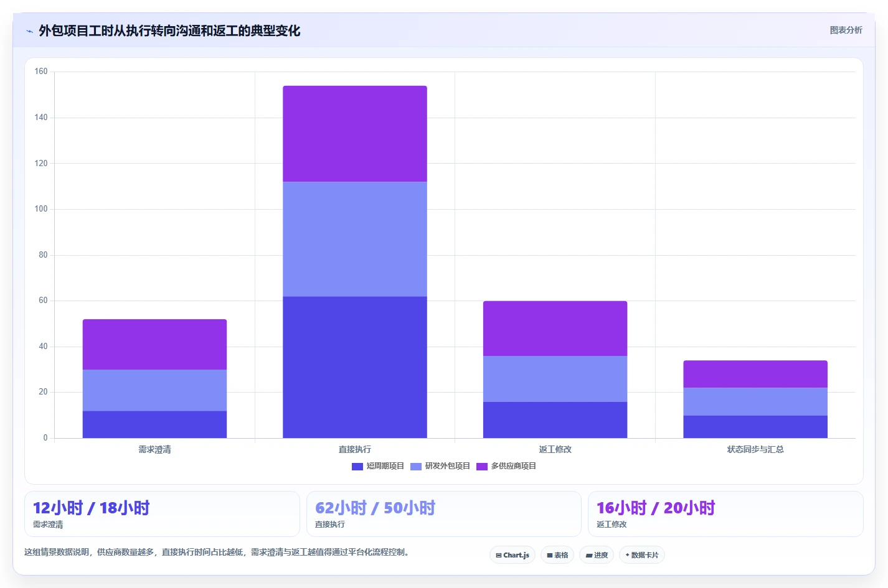Image resolution: width=888 pixels, height=588 pixels.
Task: Click the 需求澄清 x-axis label
Action: click(154, 449)
